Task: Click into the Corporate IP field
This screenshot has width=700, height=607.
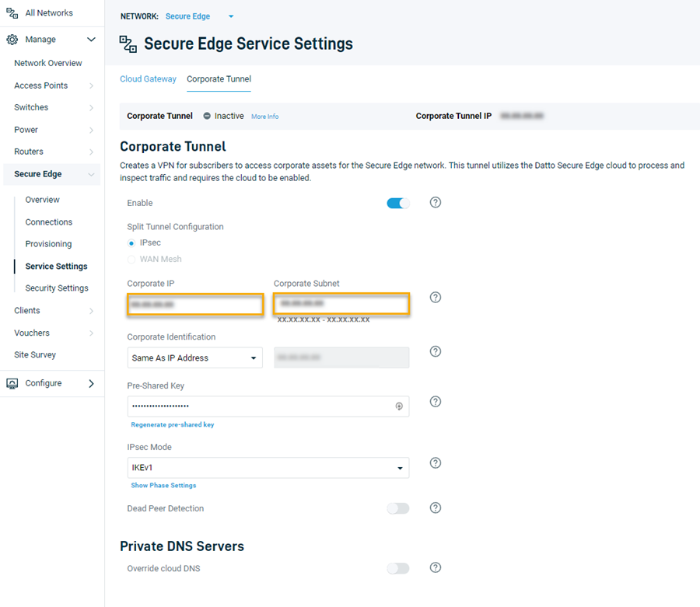Action: point(195,305)
